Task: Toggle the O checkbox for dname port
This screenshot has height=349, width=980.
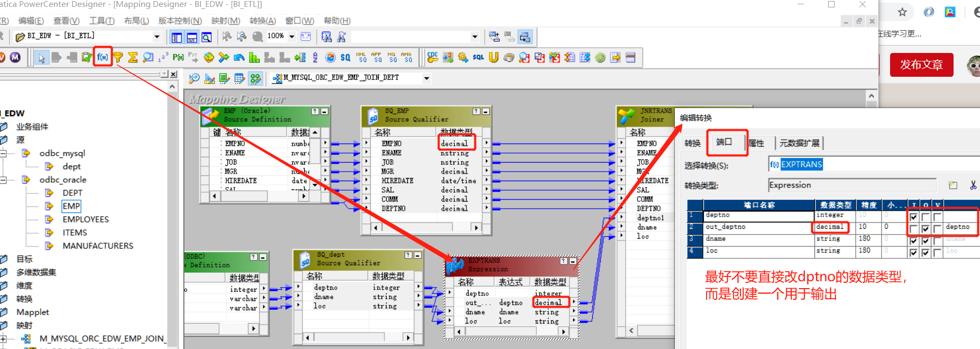Action: tap(925, 240)
